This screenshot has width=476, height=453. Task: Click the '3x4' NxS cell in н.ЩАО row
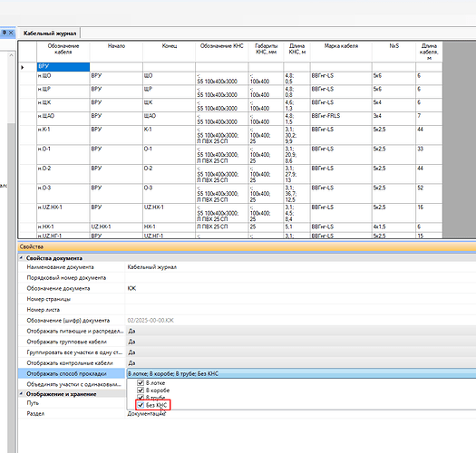click(394, 119)
